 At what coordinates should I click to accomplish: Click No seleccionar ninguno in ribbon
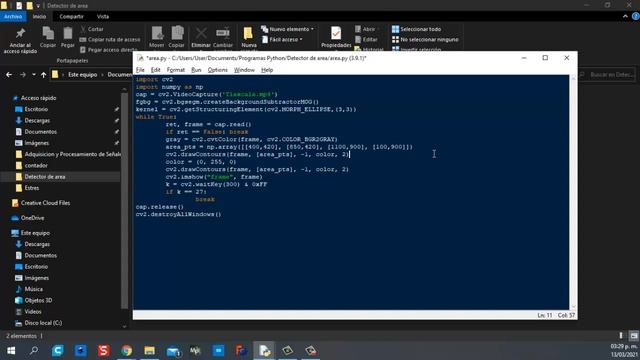pos(425,40)
